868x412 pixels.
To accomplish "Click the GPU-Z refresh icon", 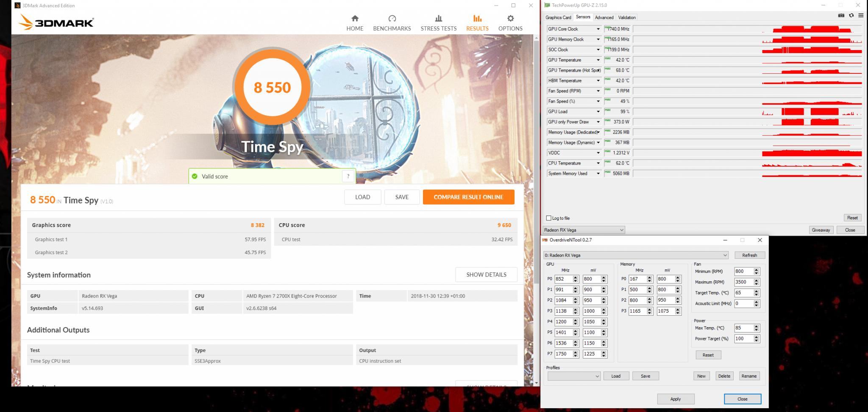I will [x=851, y=16].
